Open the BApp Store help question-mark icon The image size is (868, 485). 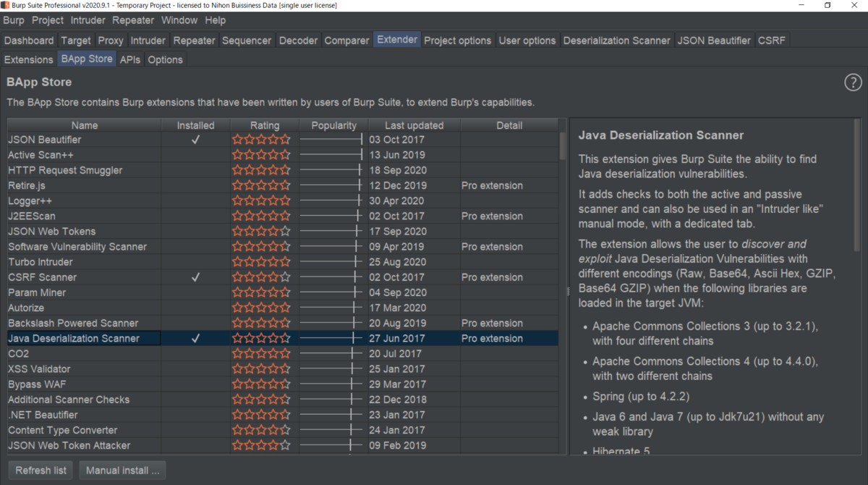click(x=853, y=83)
